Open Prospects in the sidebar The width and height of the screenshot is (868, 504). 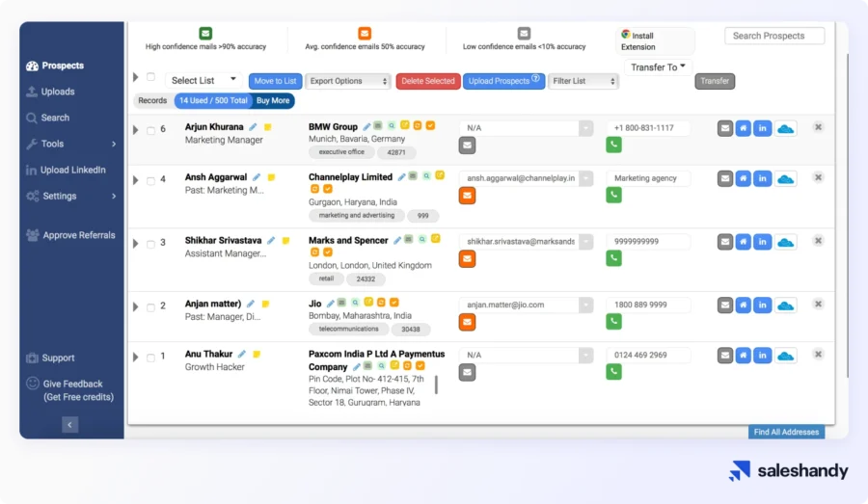pyautogui.click(x=55, y=66)
